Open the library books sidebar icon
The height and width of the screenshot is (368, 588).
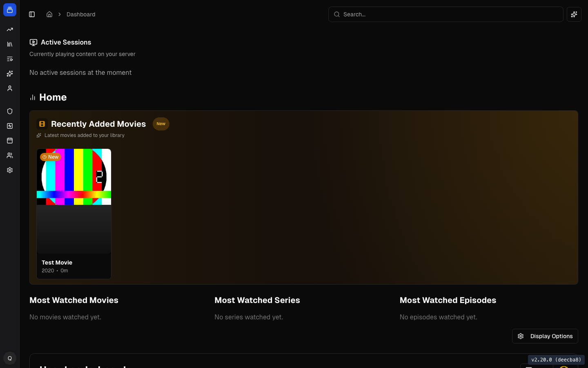click(10, 44)
